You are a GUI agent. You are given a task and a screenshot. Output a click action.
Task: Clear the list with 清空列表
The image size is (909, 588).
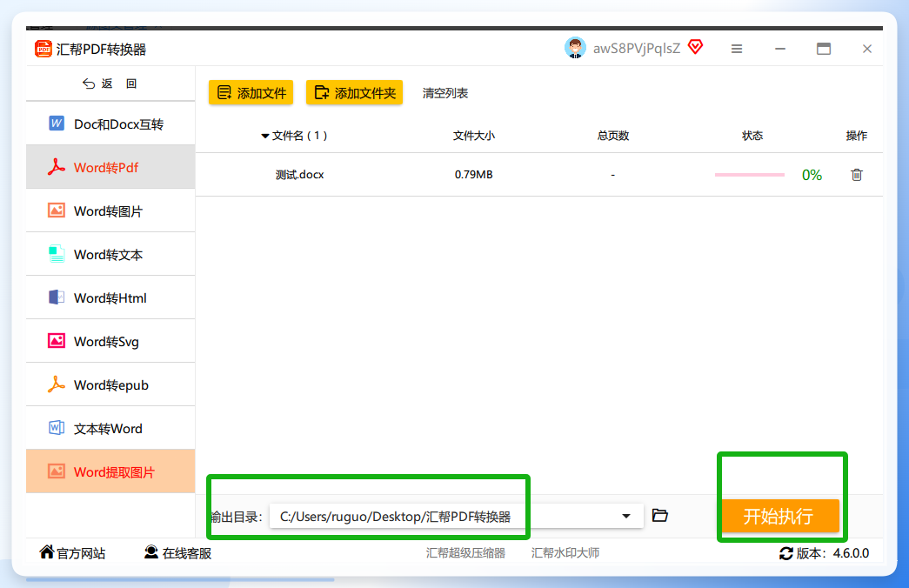click(444, 93)
